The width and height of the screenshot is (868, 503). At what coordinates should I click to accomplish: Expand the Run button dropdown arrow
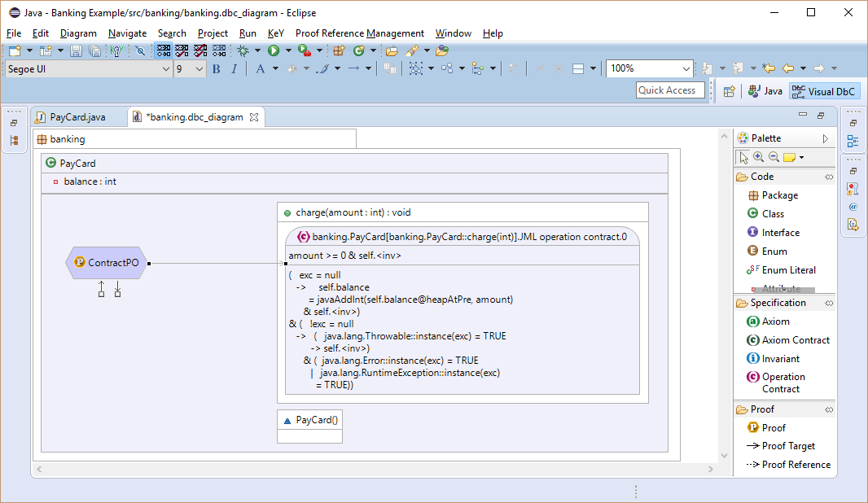(x=288, y=51)
